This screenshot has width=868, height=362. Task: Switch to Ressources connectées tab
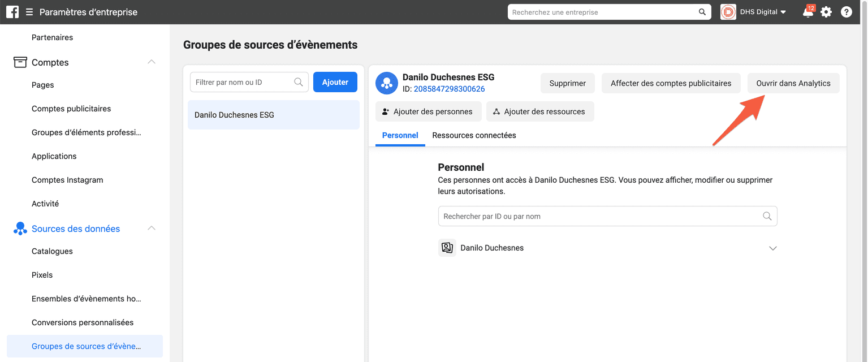474,135
